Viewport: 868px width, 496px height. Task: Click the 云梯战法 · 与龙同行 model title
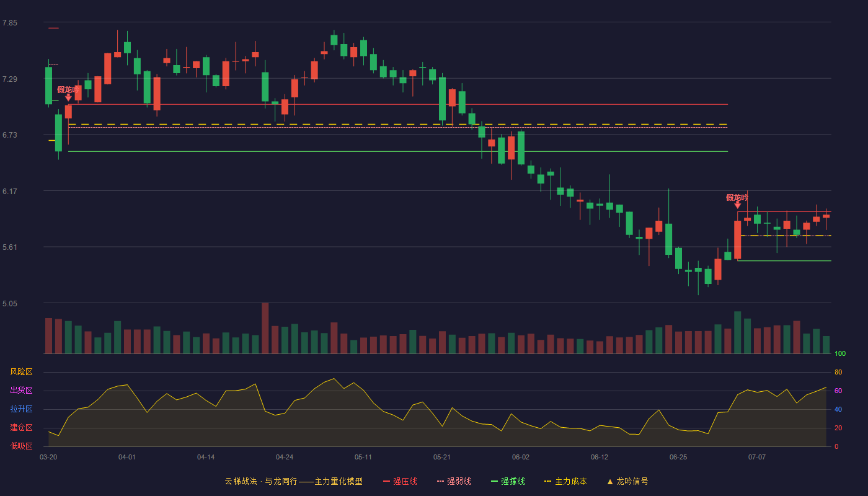294,481
